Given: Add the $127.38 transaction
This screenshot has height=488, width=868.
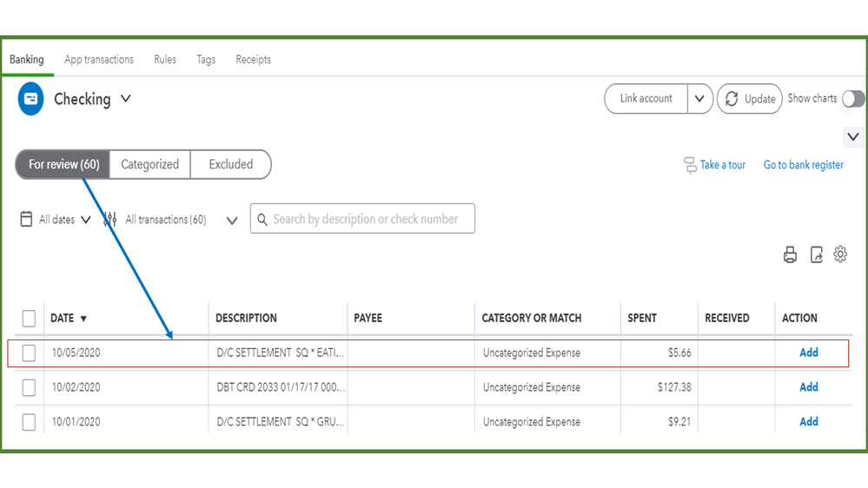Looking at the screenshot, I should click(x=808, y=387).
